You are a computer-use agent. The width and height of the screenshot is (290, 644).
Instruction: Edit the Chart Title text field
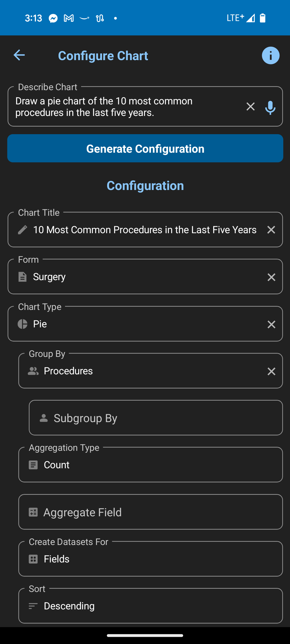click(x=145, y=230)
